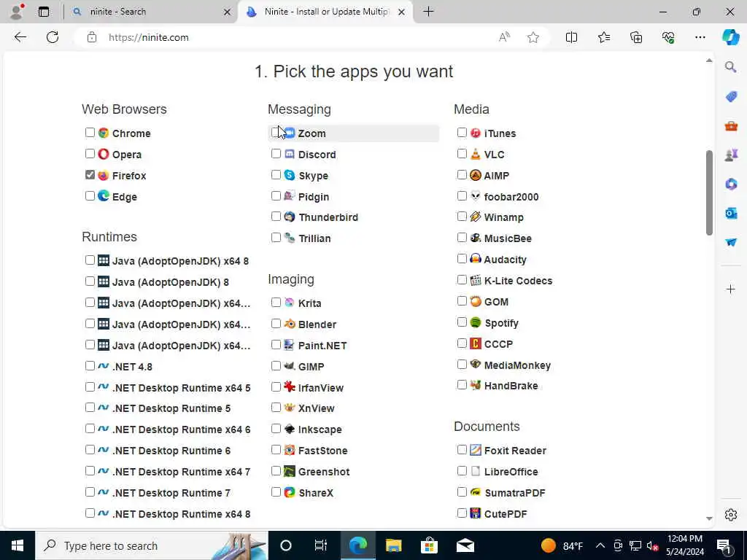Customize the Edge sidebar with plus button
The width and height of the screenshot is (747, 560).
click(x=731, y=289)
